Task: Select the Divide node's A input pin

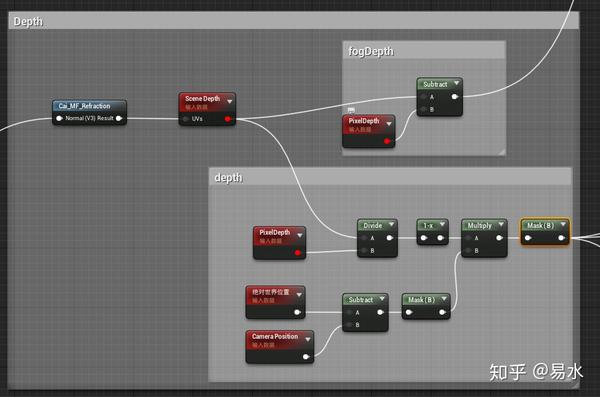Action: tap(365, 238)
